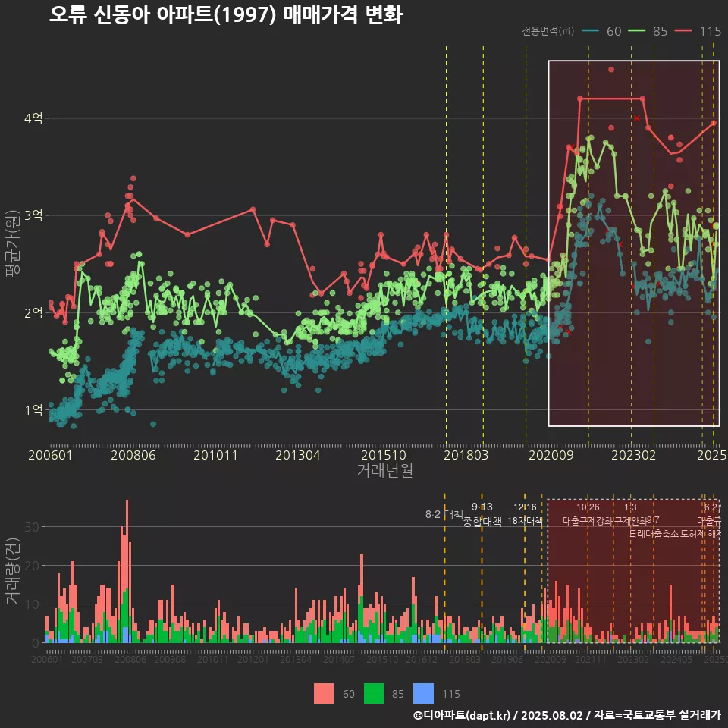
Task: Click the 10 label on volume axis
Action: [x=32, y=604]
